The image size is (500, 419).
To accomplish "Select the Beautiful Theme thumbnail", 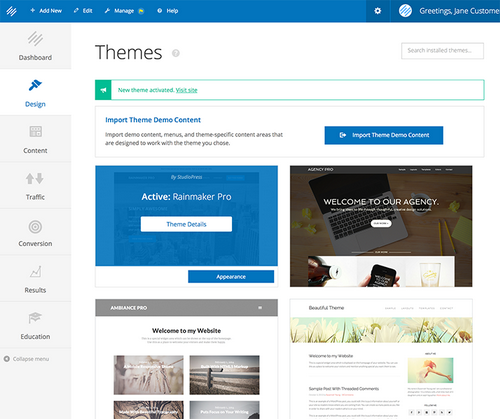I will click(381, 359).
